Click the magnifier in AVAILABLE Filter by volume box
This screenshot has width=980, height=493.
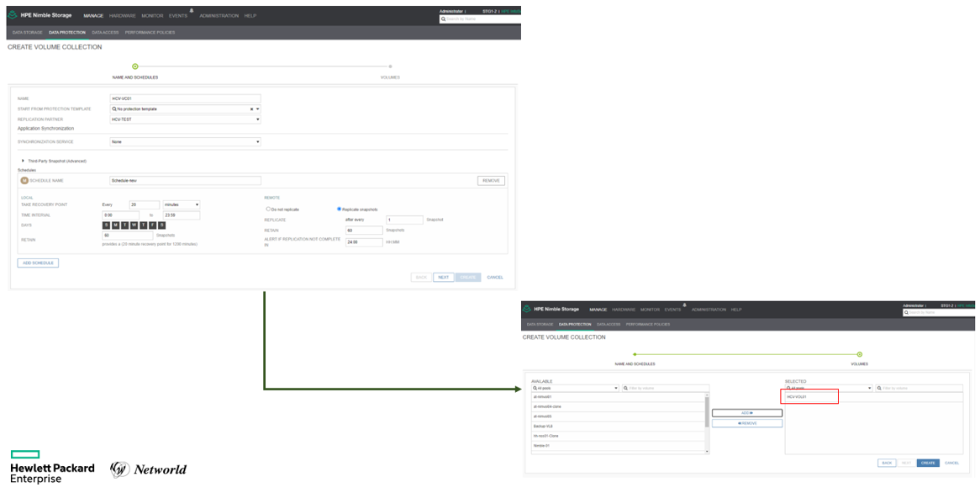pyautogui.click(x=625, y=389)
